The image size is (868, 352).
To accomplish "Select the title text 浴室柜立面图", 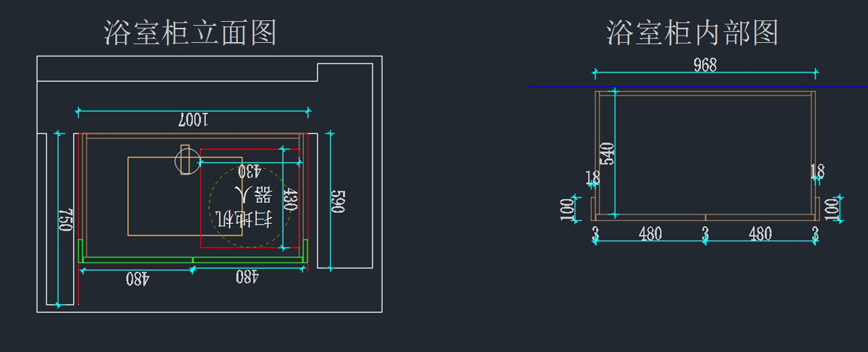I will point(190,33).
